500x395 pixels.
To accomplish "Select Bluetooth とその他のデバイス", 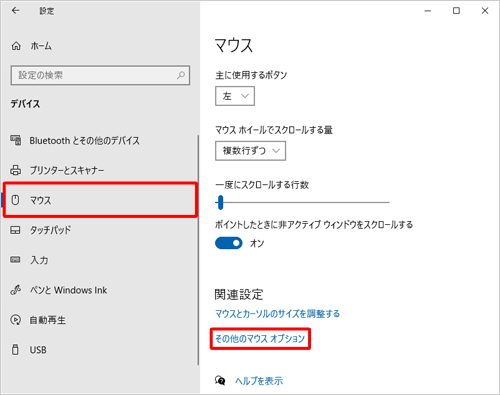I will 85,141.
